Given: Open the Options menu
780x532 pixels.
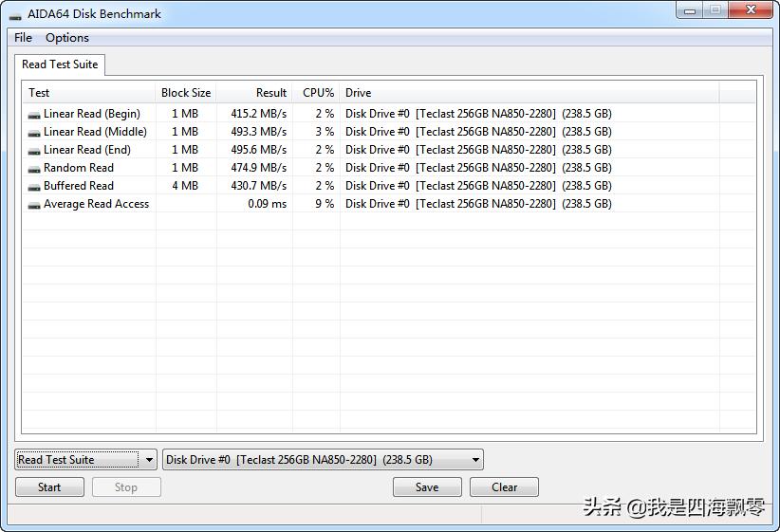Looking at the screenshot, I should pos(67,38).
